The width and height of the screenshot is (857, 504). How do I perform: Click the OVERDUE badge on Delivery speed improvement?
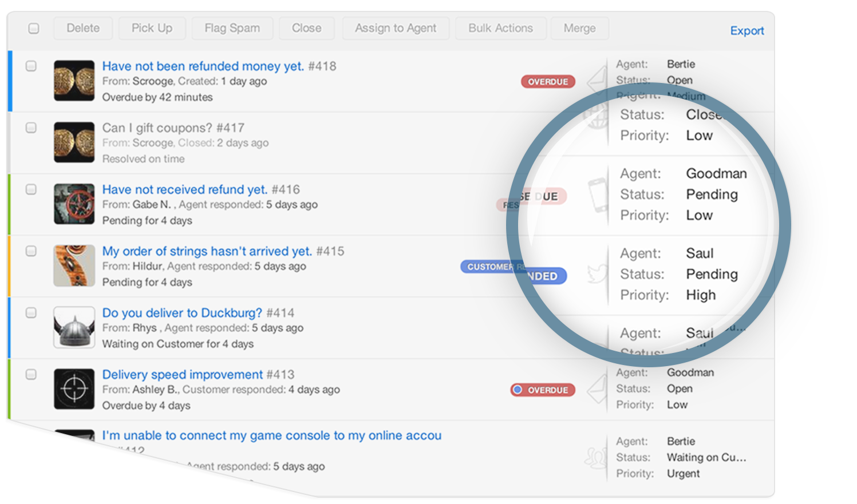(x=543, y=390)
